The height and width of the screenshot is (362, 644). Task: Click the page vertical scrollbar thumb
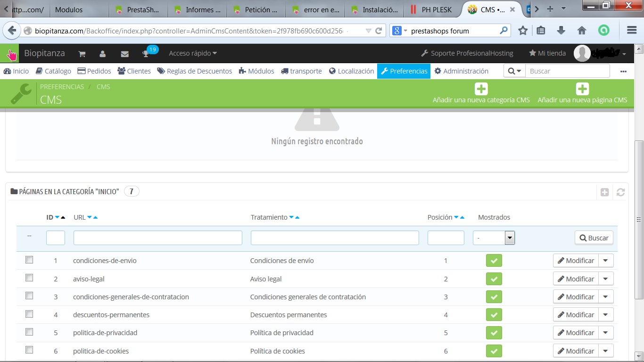(x=639, y=219)
